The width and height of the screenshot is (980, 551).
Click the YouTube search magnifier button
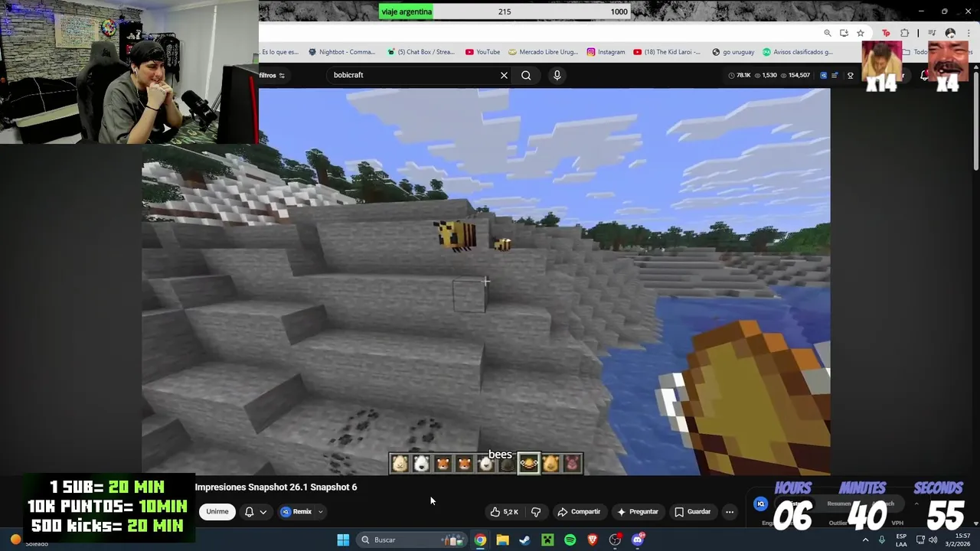526,75
